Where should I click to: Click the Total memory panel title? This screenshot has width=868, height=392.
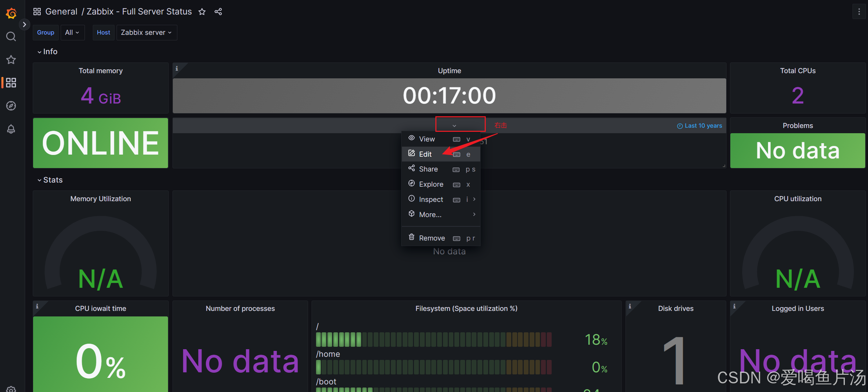tap(101, 71)
